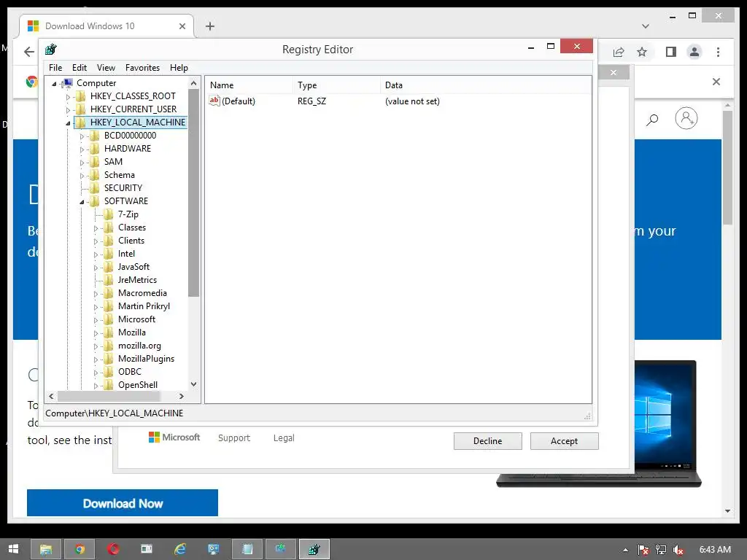The width and height of the screenshot is (747, 560).
Task: Click the HKEY_CLASSES_ROOT folder icon
Action: pos(81,96)
